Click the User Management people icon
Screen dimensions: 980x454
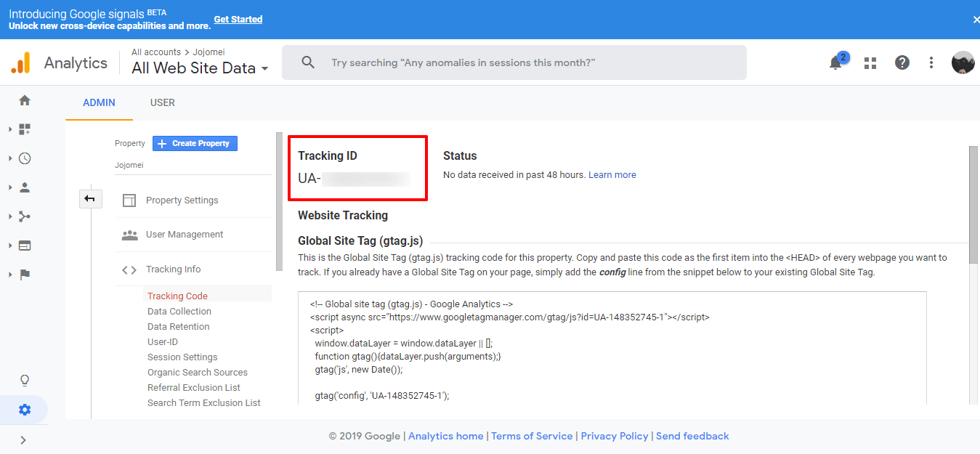pos(129,235)
